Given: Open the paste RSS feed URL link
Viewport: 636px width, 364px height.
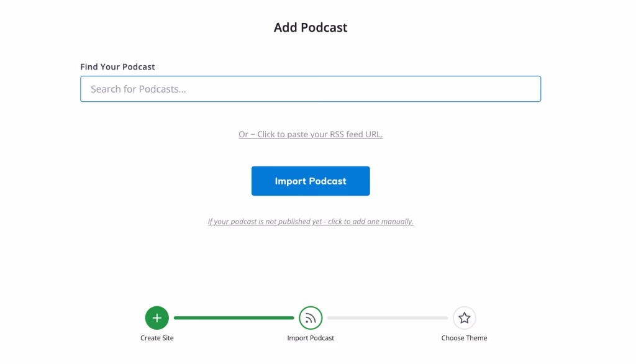Looking at the screenshot, I should pos(310,134).
